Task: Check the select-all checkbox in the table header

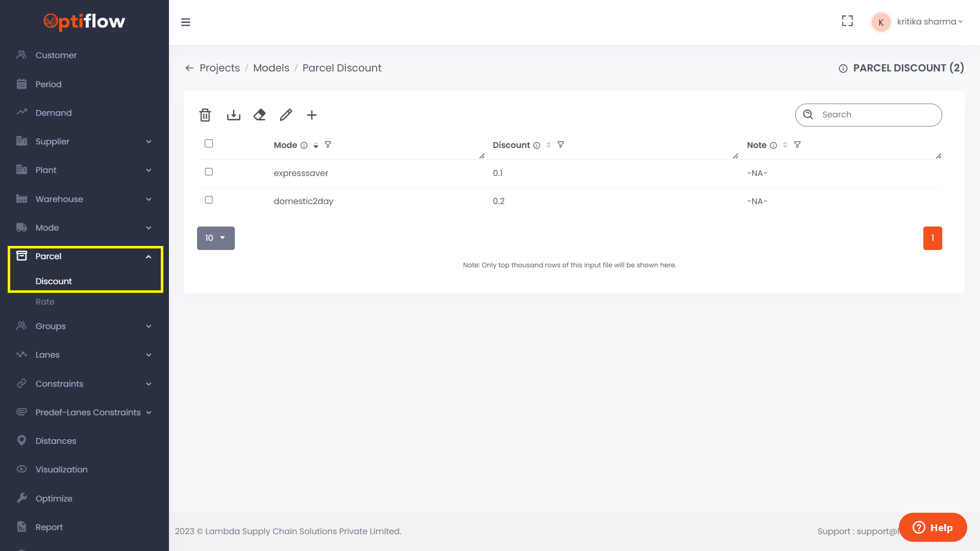Action: point(209,143)
